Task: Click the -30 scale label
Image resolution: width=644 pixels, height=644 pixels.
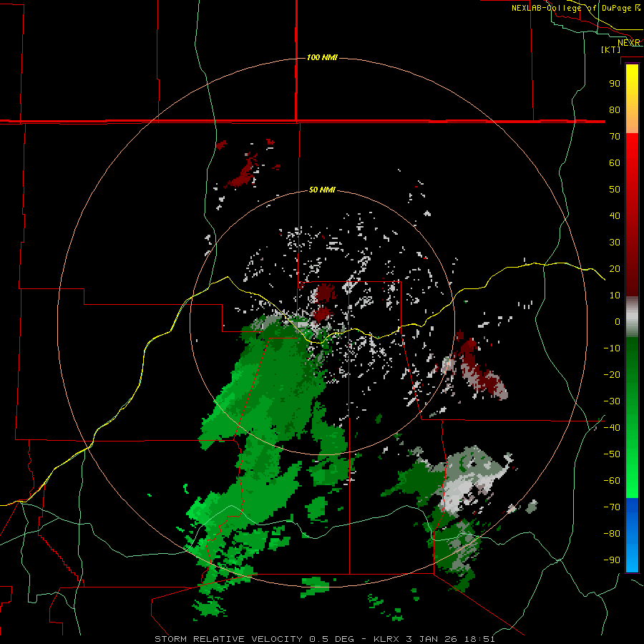Action: click(x=612, y=401)
